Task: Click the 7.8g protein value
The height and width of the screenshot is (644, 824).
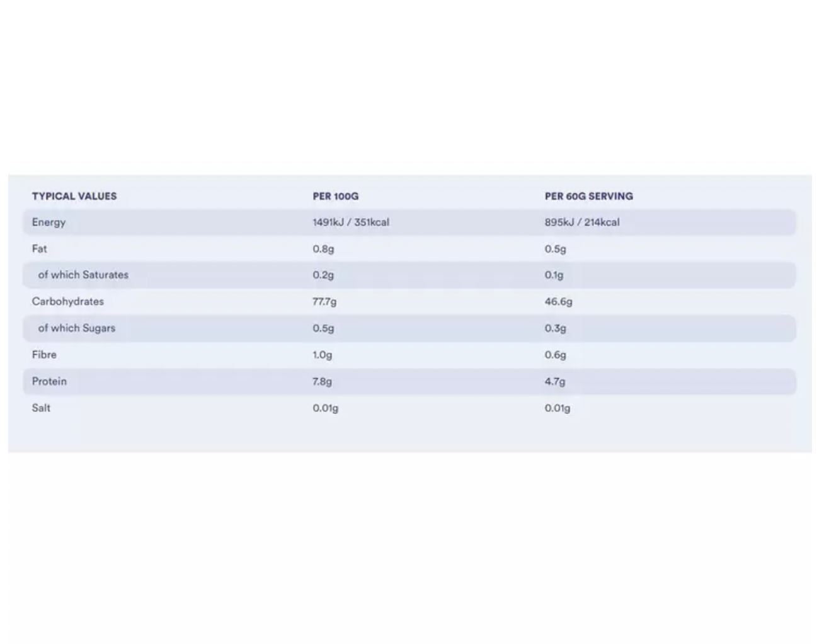Action: [322, 381]
